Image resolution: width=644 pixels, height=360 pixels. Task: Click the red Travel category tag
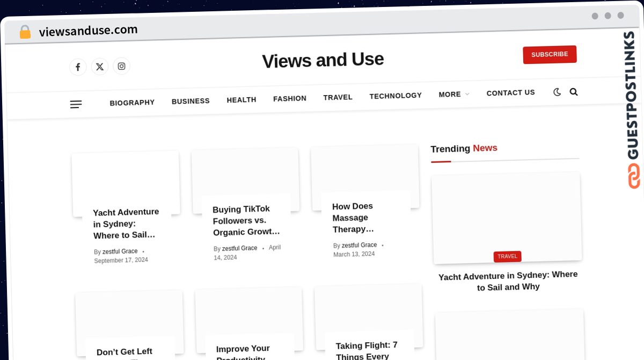[507, 256]
